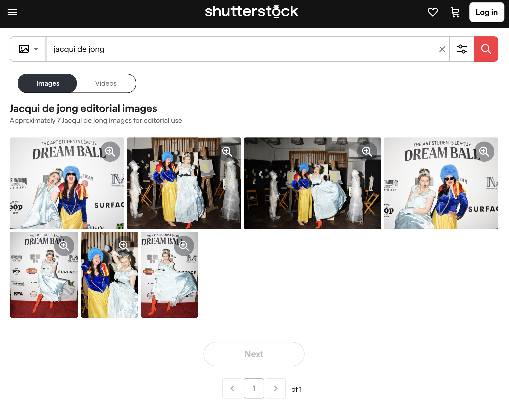Go to previous page chevron
The width and height of the screenshot is (509, 420).
[x=232, y=388]
